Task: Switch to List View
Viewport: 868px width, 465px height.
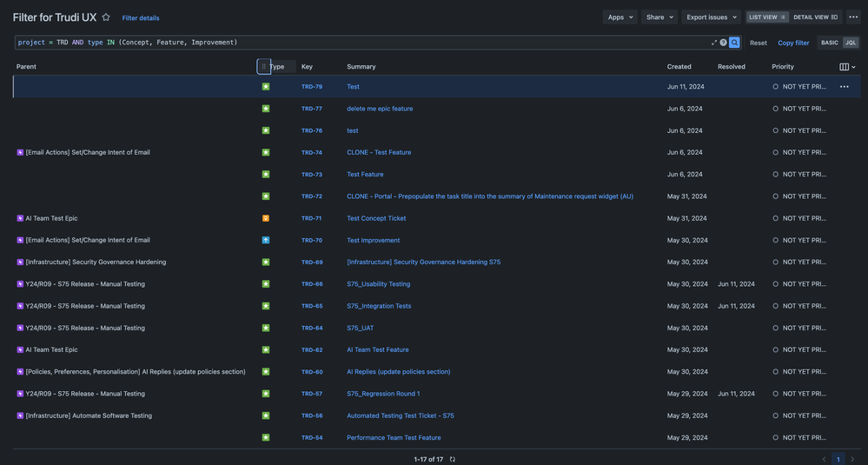Action: (766, 17)
